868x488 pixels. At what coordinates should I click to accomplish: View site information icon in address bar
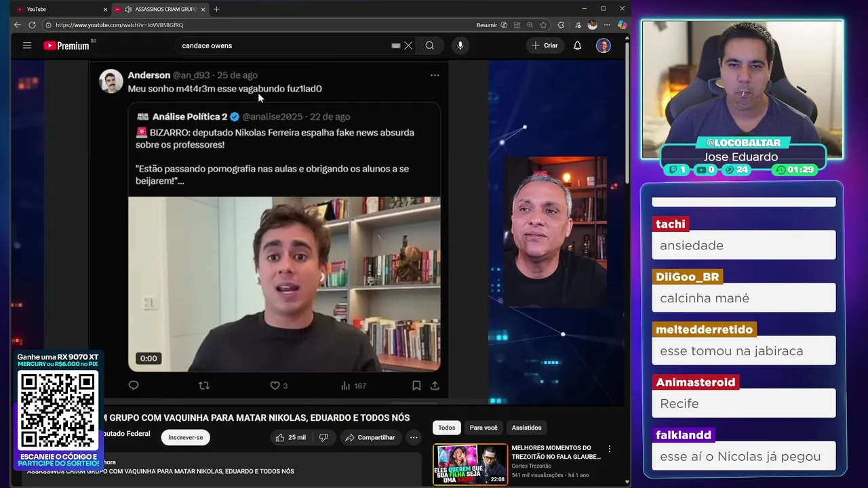pos(48,25)
